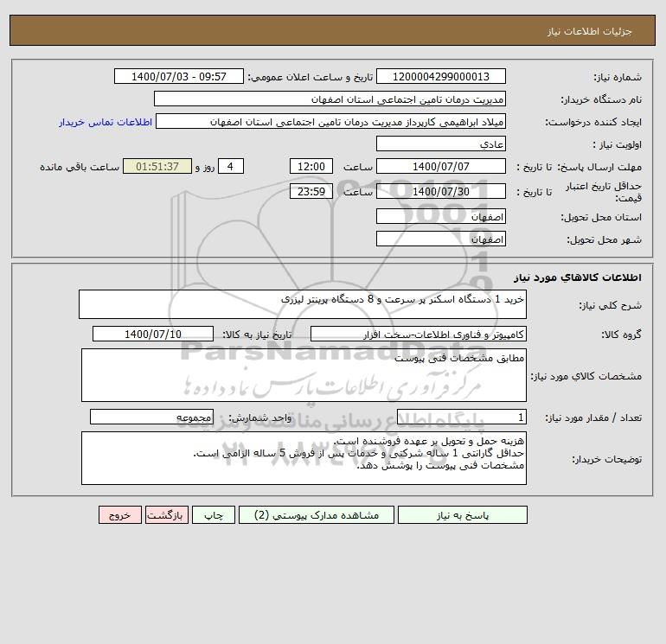Click remaining days field showing 4

tap(231, 167)
